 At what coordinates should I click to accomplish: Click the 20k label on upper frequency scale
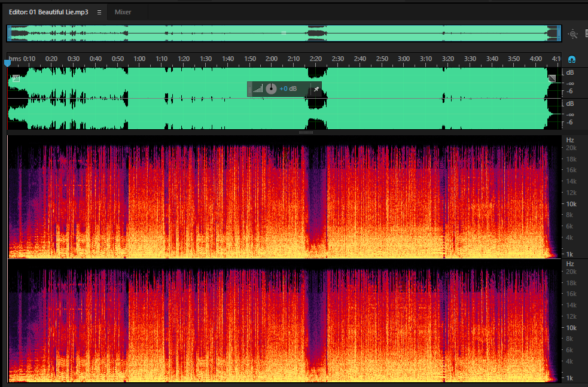click(x=571, y=148)
